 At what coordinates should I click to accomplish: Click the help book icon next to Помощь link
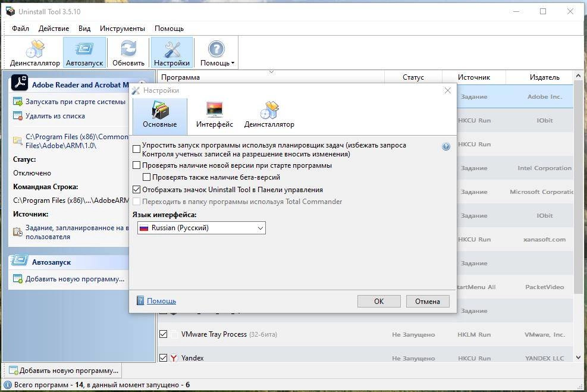[140, 300]
